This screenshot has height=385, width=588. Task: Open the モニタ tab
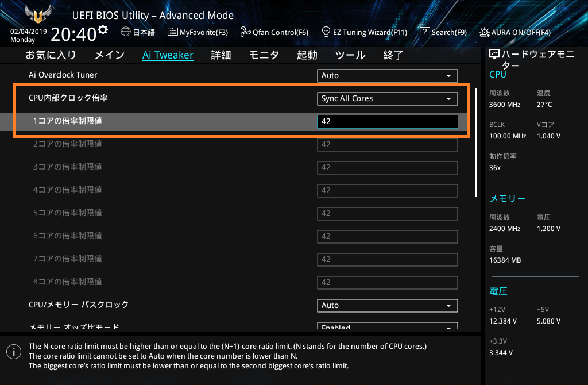click(x=264, y=55)
